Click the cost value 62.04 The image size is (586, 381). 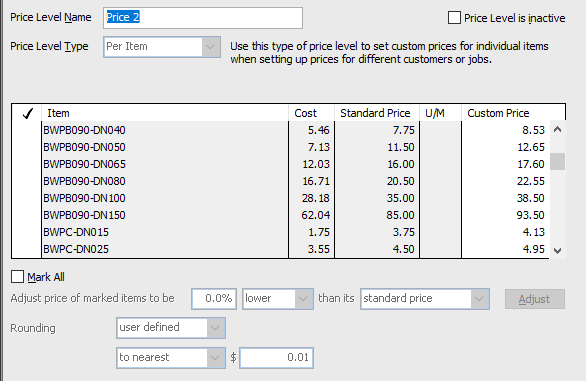315,215
